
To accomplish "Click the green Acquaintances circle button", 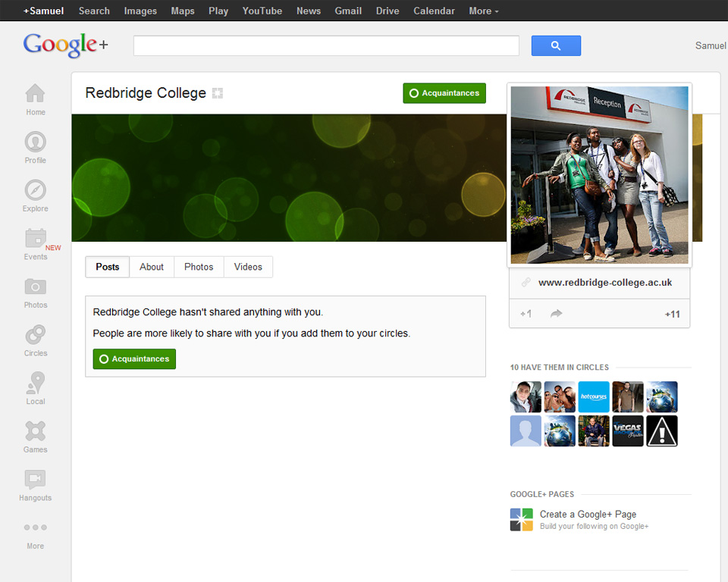I will (444, 92).
